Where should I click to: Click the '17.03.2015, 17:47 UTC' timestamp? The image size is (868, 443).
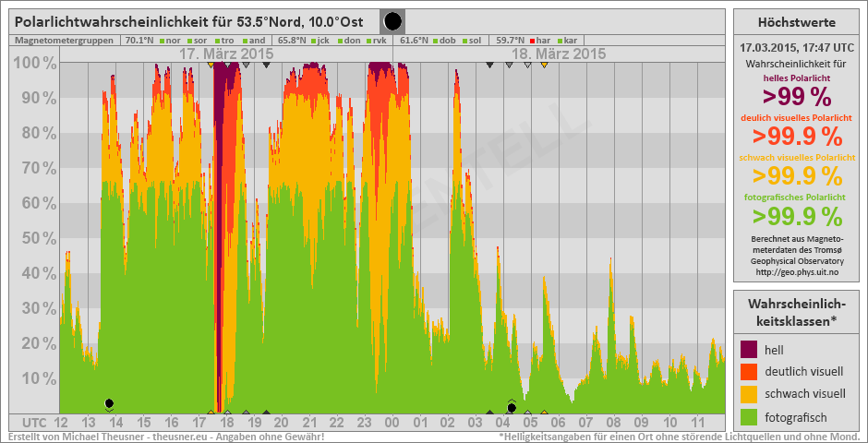[x=797, y=48]
